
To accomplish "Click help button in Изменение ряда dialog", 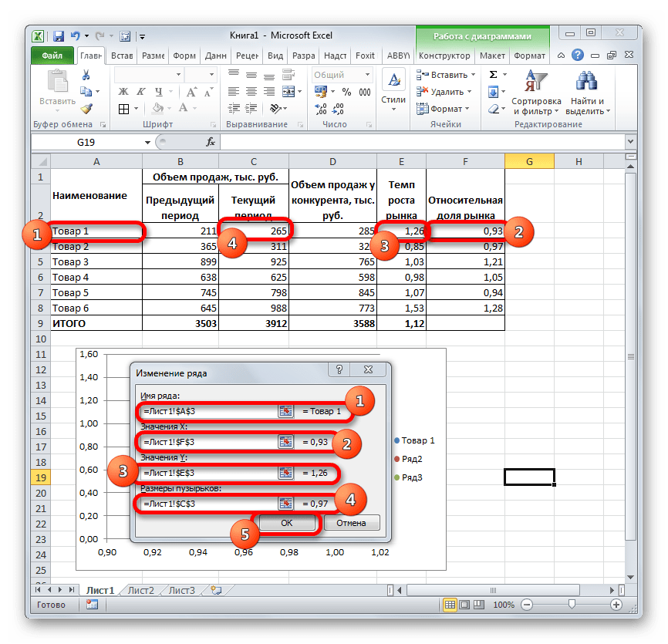I will point(339,369).
